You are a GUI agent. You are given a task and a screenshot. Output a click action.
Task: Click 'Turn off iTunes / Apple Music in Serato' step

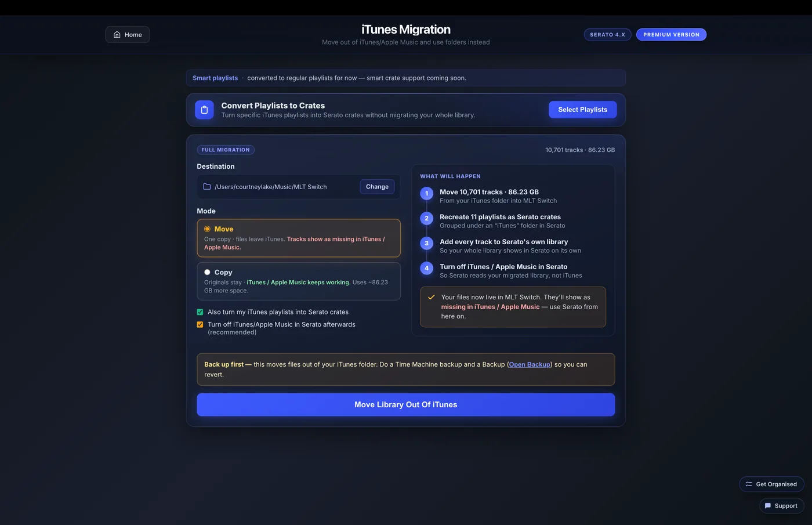point(503,267)
